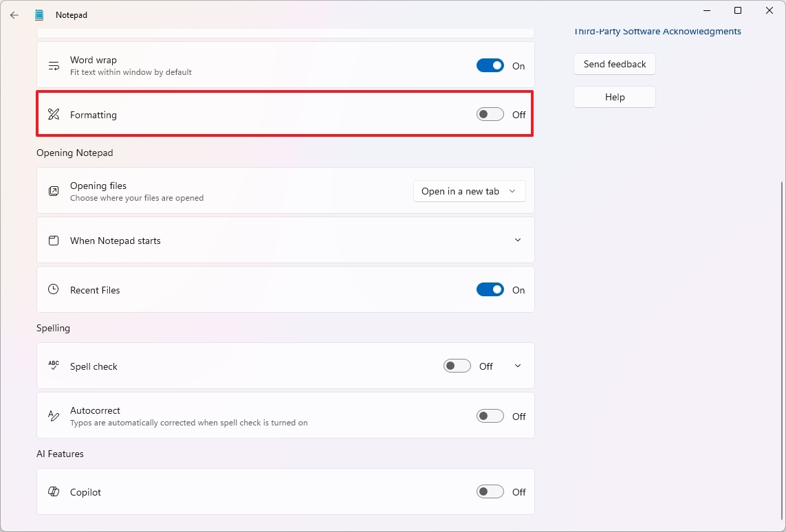Click the Recent Files clock icon
The height and width of the screenshot is (532, 786).
[54, 289]
